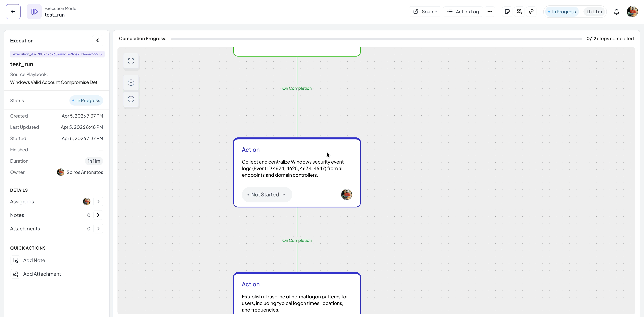Click the execution ID pill in the sidebar
Viewport: 644px width, 317px height.
57,54
